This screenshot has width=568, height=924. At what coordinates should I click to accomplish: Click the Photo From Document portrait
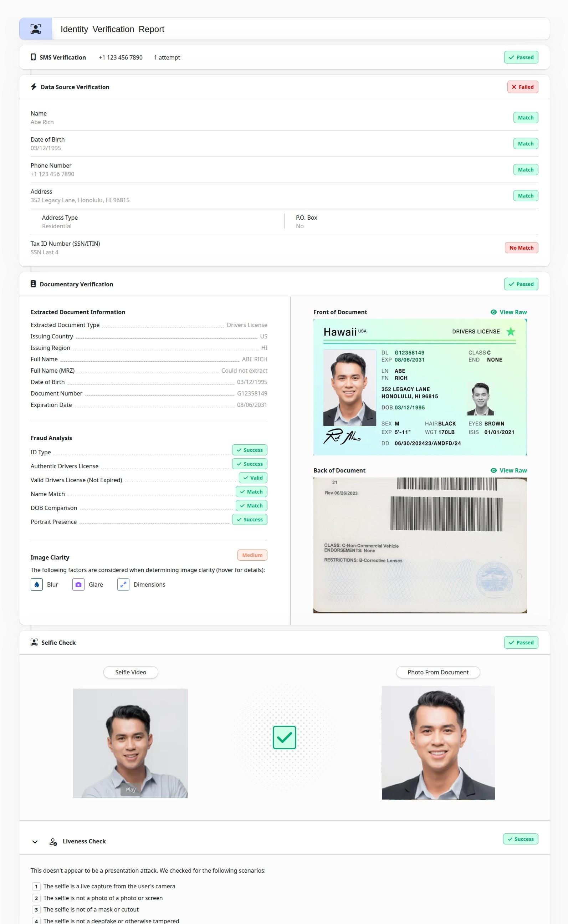pos(438,742)
